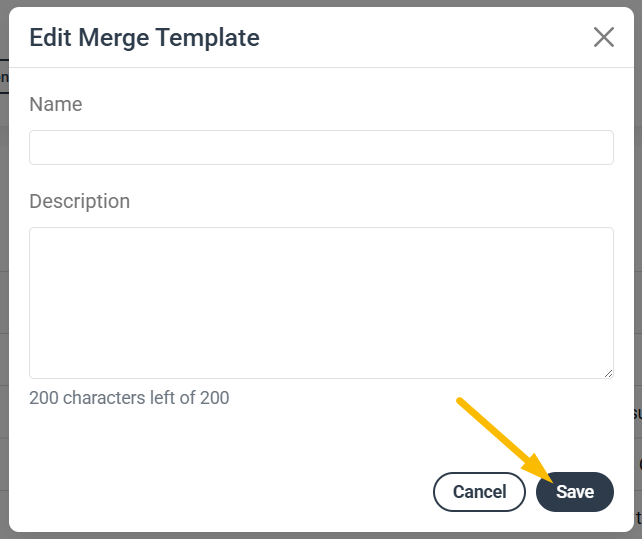Click the X icon in dialog header
Screen dimensions: 642x539
pos(604,37)
